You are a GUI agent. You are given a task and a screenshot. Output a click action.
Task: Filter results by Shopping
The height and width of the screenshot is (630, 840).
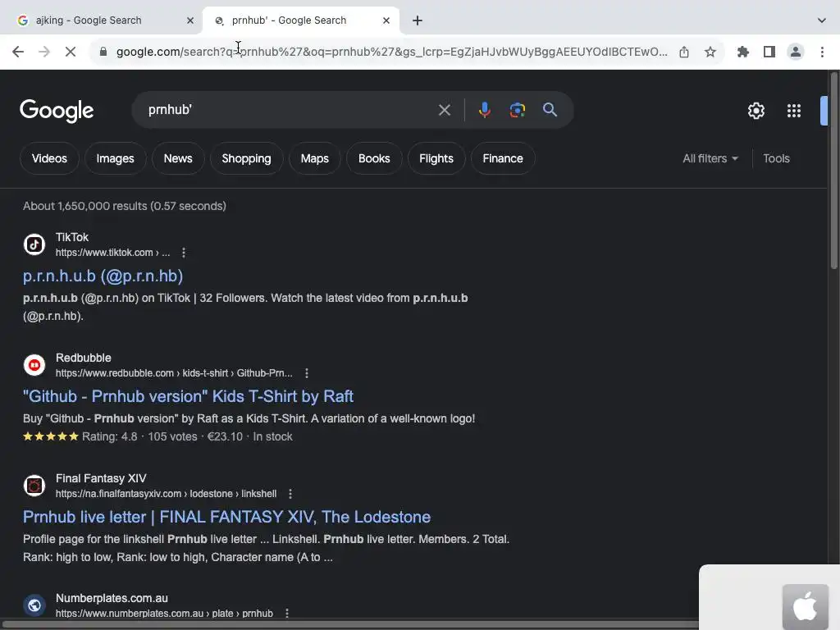click(246, 158)
